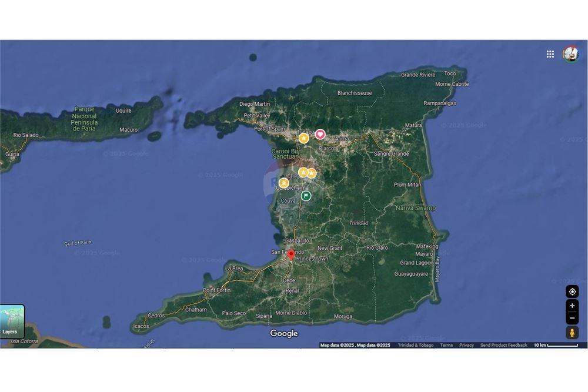Click the heart-shaped saved place marker near Tunapuna
Image resolution: width=588 pixels, height=392 pixels.
pyautogui.click(x=320, y=135)
